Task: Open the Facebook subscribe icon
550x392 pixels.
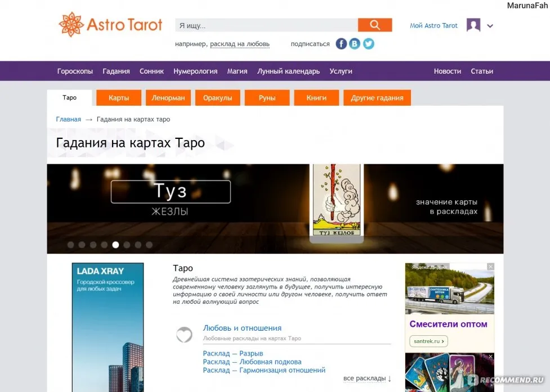Action: [x=341, y=44]
